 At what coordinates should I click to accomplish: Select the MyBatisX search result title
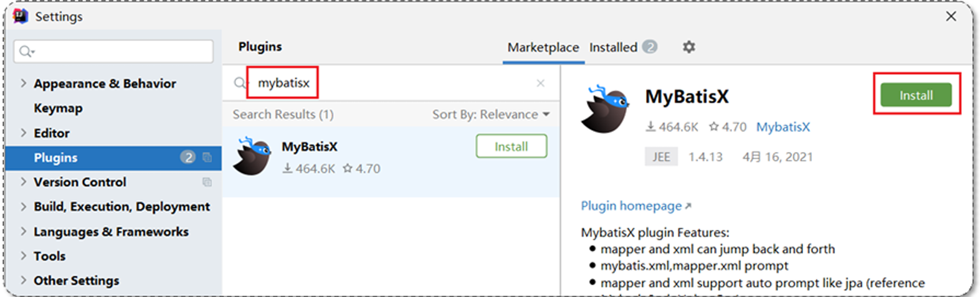click(310, 147)
